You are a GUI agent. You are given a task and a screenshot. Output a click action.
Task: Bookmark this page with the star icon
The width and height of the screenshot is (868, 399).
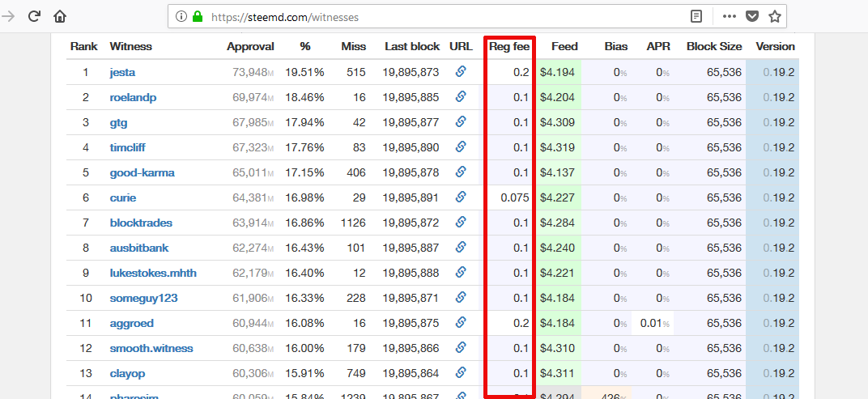pyautogui.click(x=774, y=17)
